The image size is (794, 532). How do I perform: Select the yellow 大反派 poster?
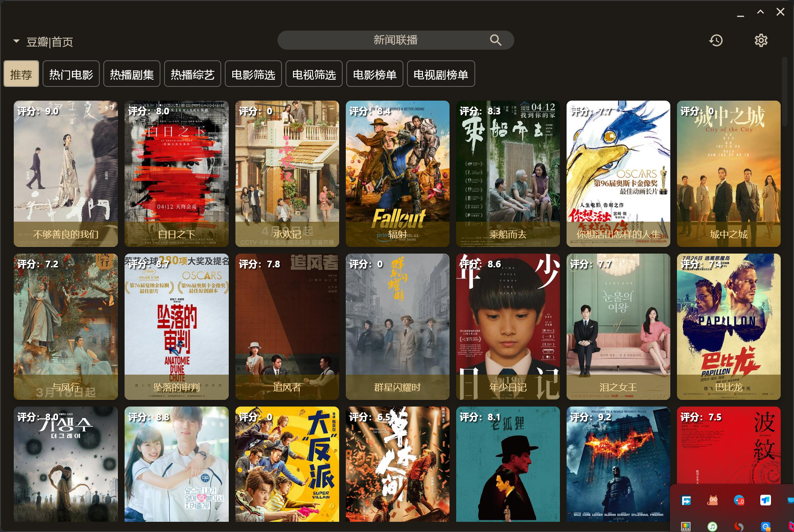287,464
